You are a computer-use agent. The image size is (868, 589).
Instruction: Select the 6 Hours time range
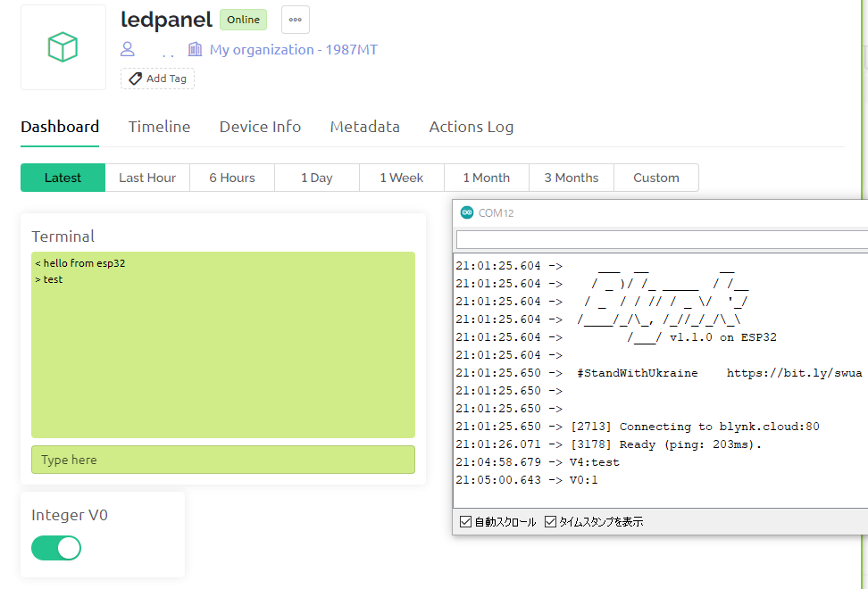[x=232, y=178]
